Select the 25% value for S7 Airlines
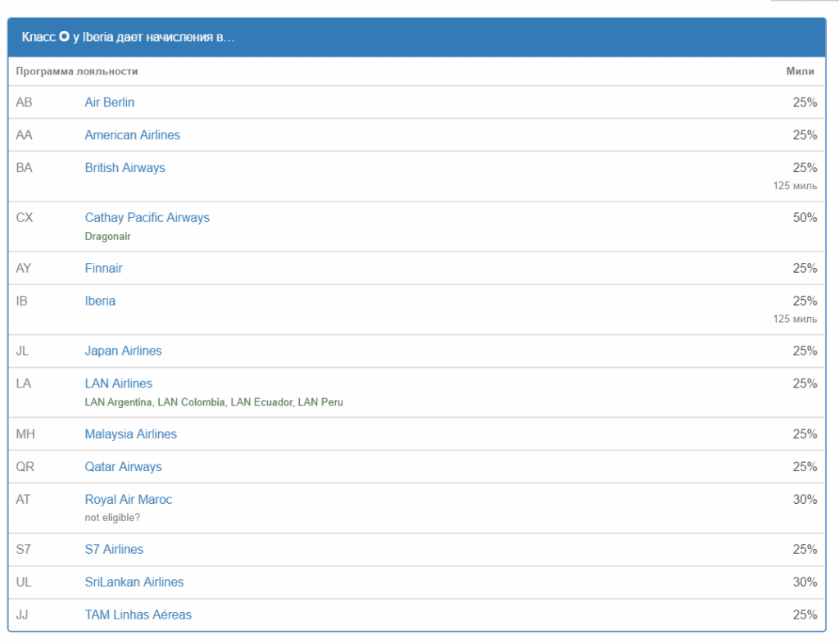The width and height of the screenshot is (839, 644). pyautogui.click(x=805, y=549)
